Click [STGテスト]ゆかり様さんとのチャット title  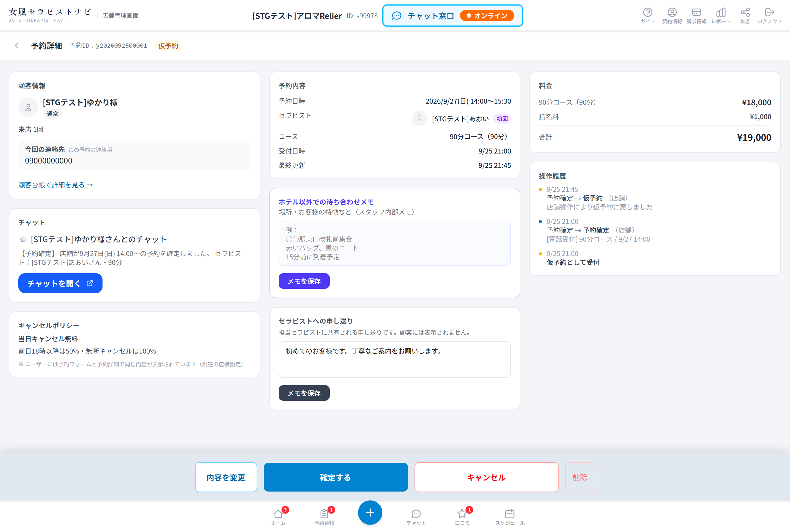[x=99, y=242]
